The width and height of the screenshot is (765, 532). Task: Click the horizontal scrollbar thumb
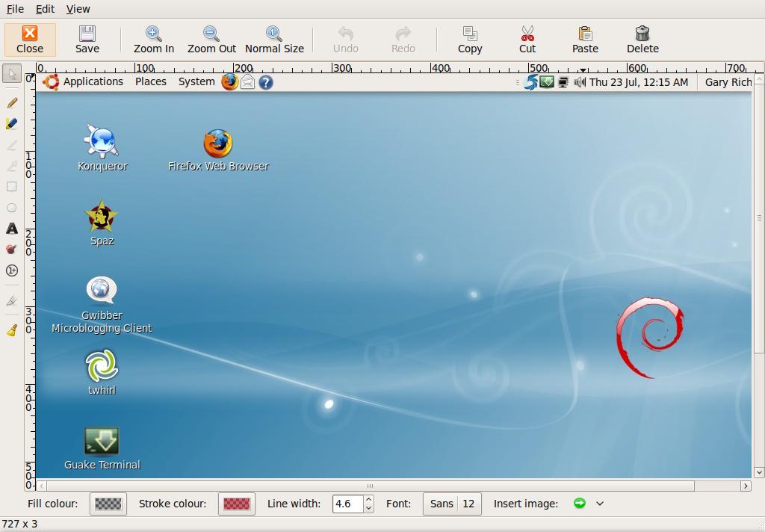click(371, 486)
